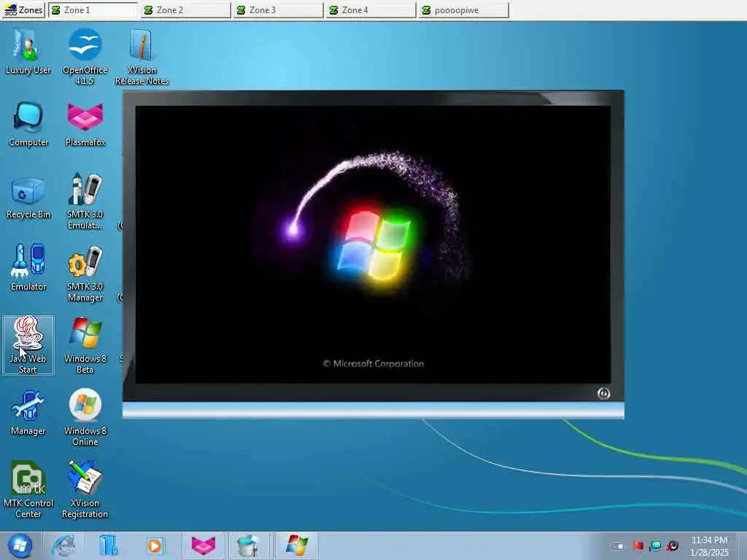
Task: Select the Recycle Bin icon
Action: 28,197
